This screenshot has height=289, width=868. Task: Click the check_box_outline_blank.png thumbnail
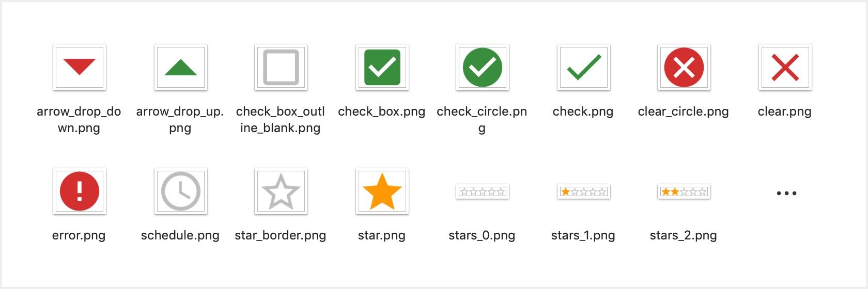(281, 67)
